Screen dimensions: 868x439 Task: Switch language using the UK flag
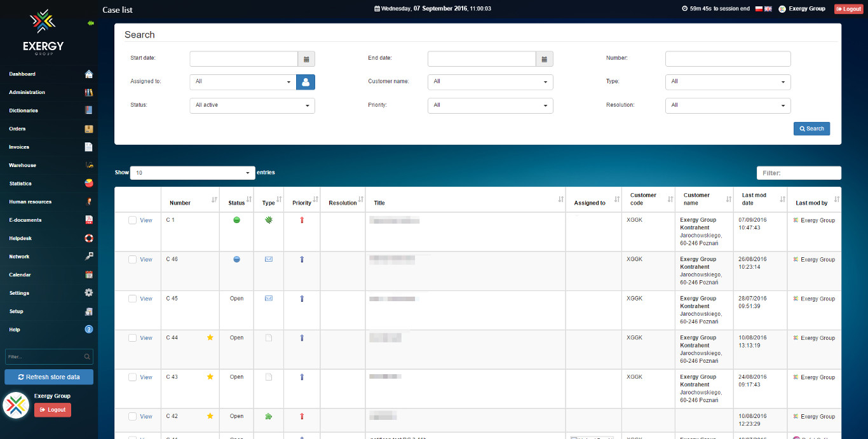768,9
